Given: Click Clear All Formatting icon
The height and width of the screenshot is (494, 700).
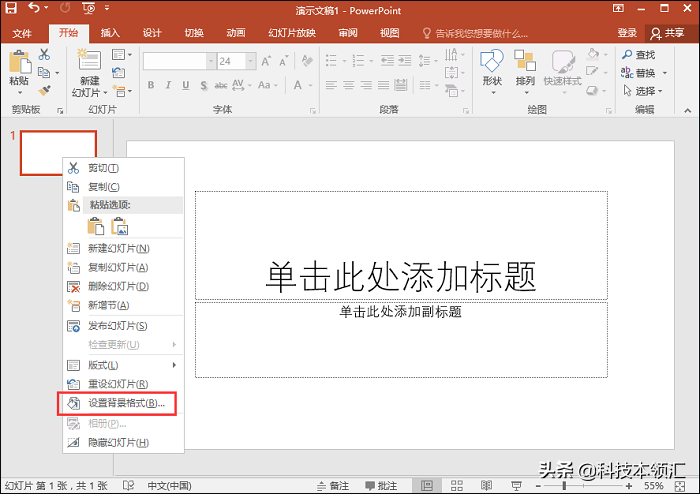Looking at the screenshot, I should click(307, 61).
